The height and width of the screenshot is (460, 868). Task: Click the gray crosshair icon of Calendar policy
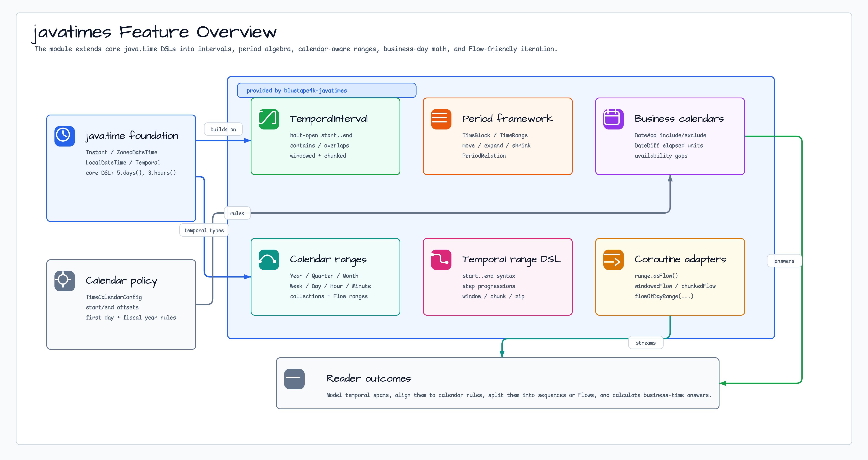[x=64, y=281]
